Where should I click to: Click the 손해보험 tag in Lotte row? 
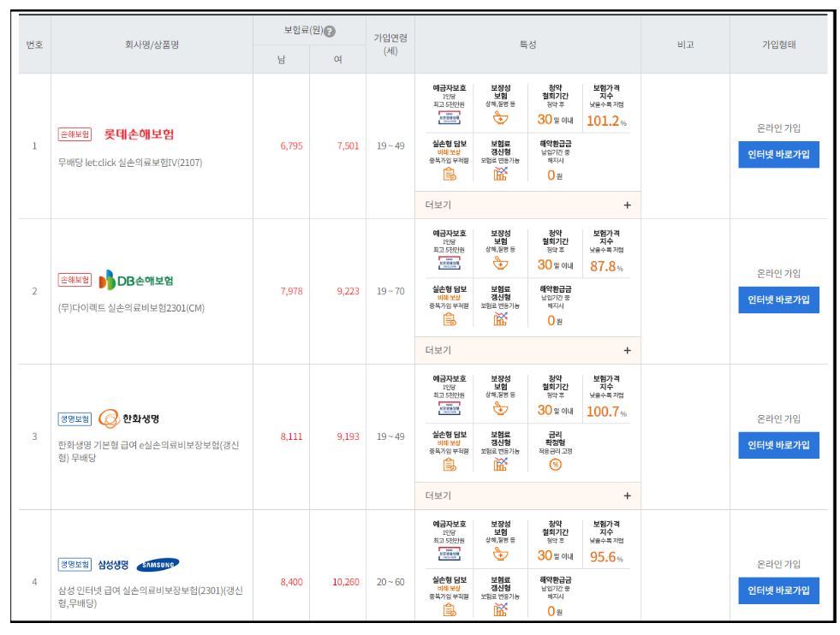click(74, 134)
